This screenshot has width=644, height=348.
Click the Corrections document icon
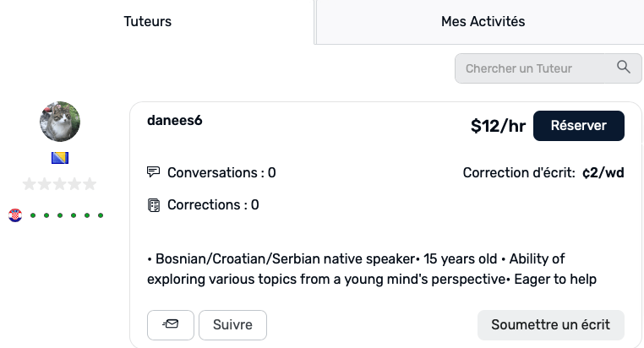[154, 204]
